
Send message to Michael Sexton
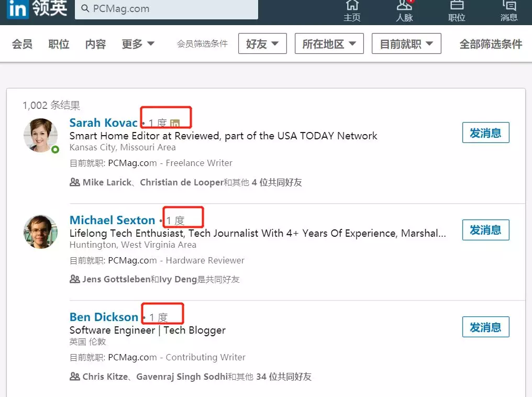[485, 230]
